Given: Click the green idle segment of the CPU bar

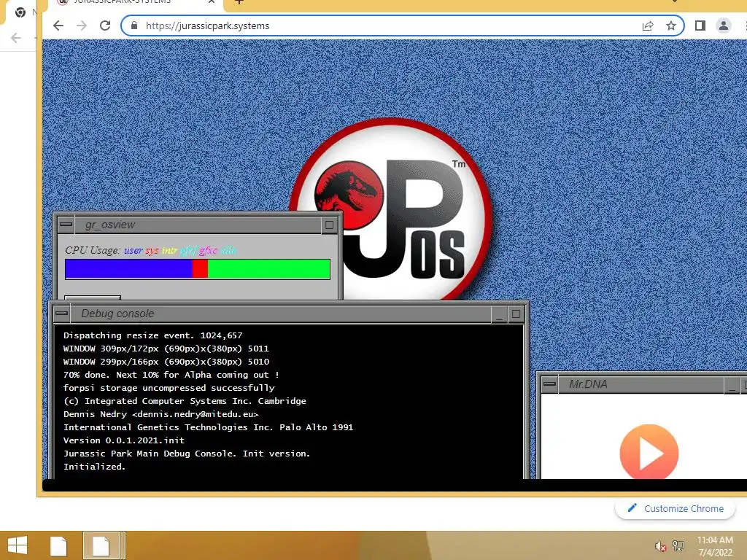Looking at the screenshot, I should [x=268, y=269].
